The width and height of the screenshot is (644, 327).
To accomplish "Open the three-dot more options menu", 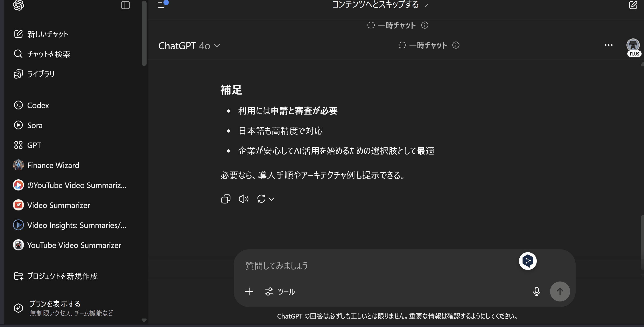I will pyautogui.click(x=609, y=45).
